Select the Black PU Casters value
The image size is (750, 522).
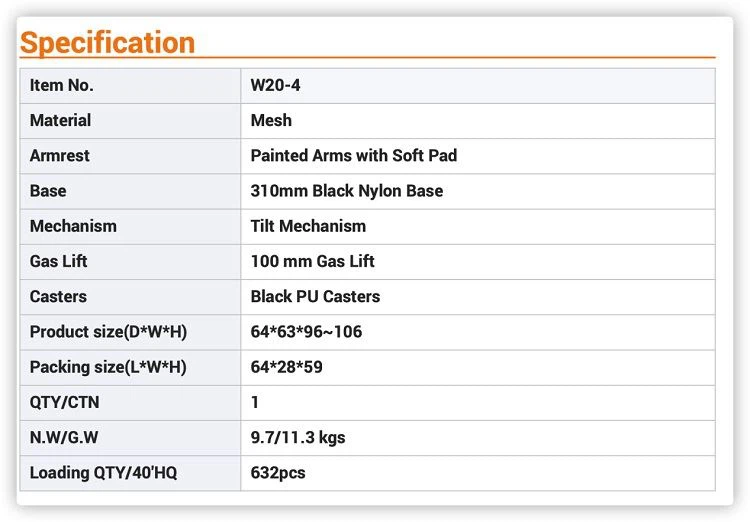pos(315,296)
